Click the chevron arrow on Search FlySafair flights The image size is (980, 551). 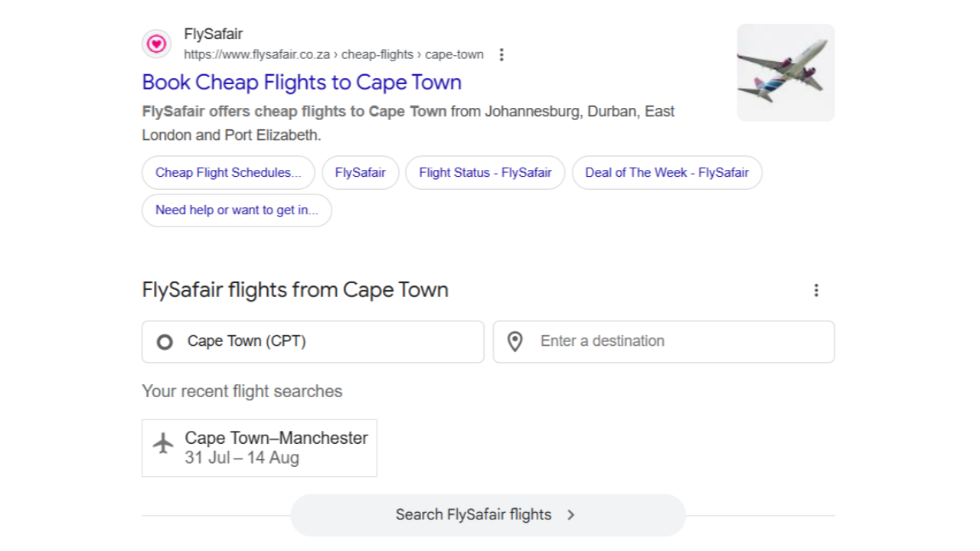pyautogui.click(x=570, y=515)
